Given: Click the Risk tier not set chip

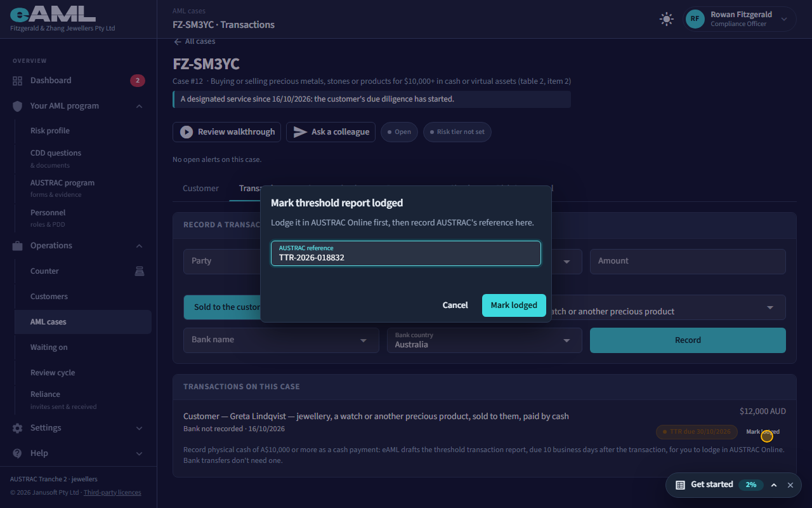Looking at the screenshot, I should (x=457, y=132).
